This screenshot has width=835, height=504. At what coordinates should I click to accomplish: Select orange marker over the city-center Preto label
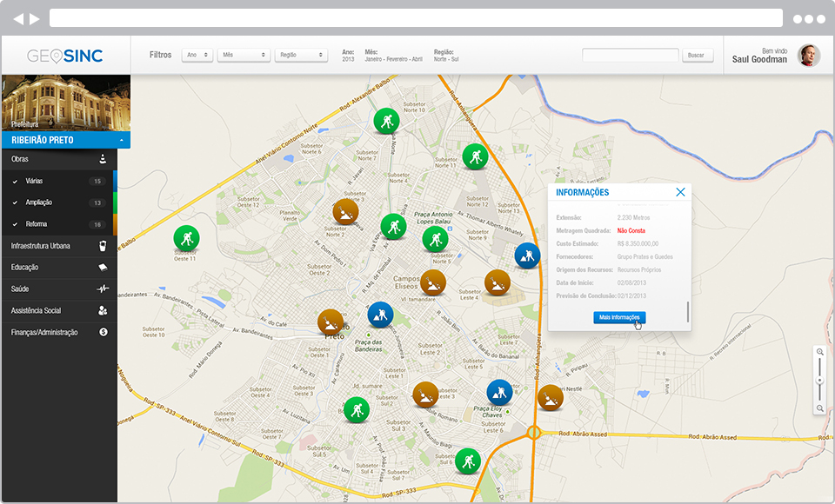pyautogui.click(x=331, y=322)
